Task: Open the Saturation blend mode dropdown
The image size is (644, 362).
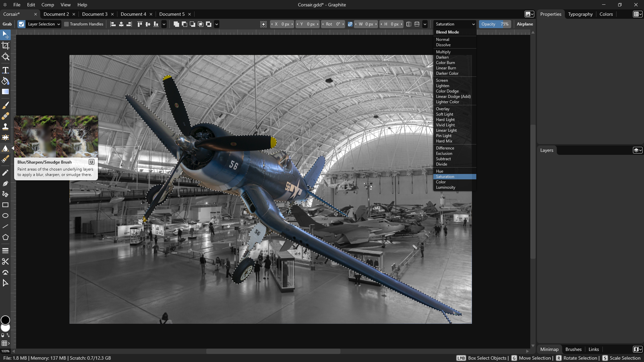Action: 455,24
